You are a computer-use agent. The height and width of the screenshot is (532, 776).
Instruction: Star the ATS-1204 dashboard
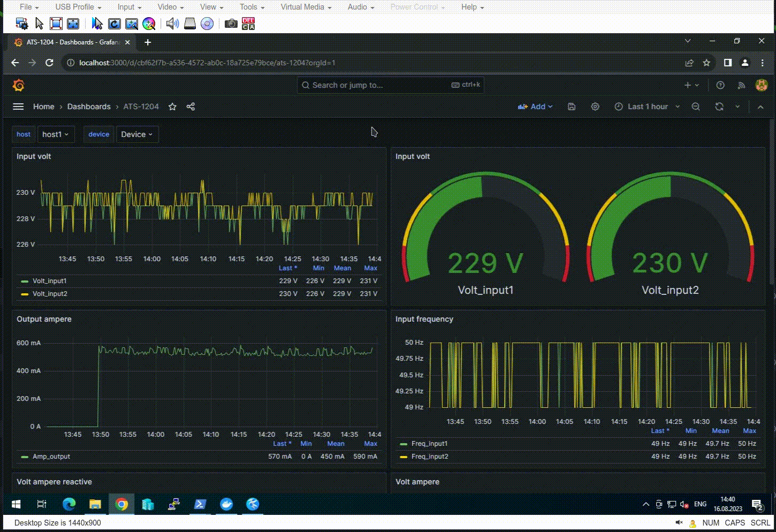pyautogui.click(x=172, y=107)
